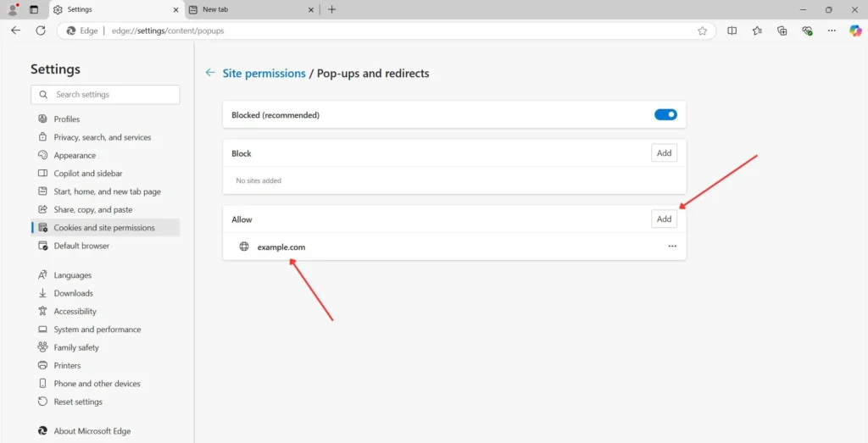Click the Printers sidebar icon
Screen dimensions: 868x443
(x=42, y=365)
